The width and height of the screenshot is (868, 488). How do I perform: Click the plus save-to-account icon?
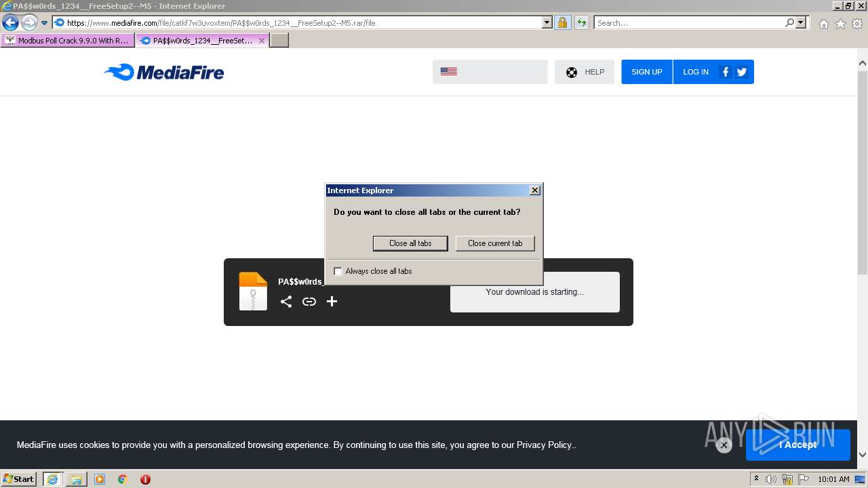[x=332, y=302]
